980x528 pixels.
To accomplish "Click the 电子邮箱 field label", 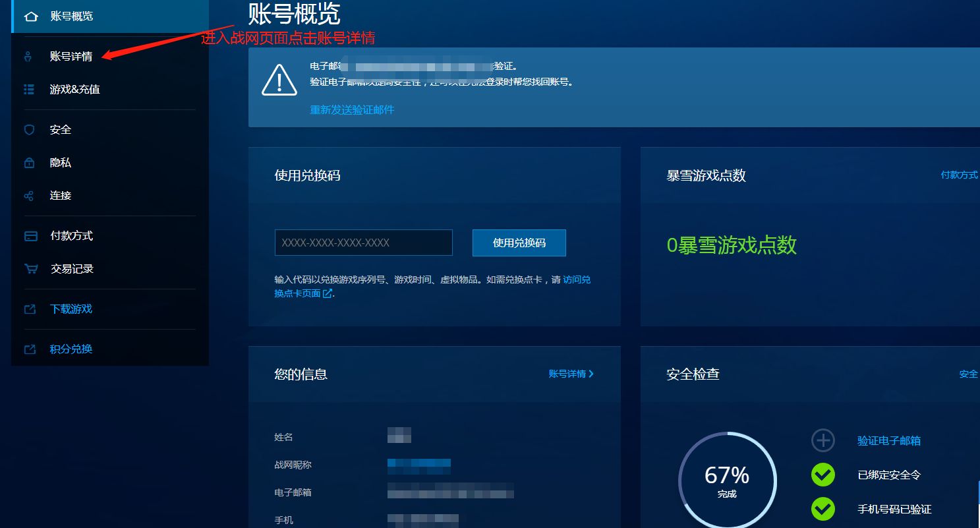I will point(293,492).
